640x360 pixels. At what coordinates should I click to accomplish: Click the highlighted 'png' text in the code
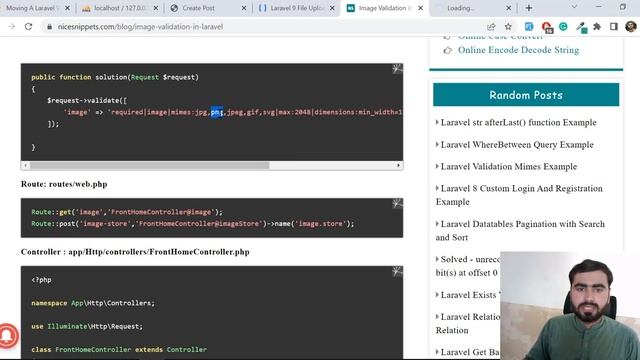217,112
